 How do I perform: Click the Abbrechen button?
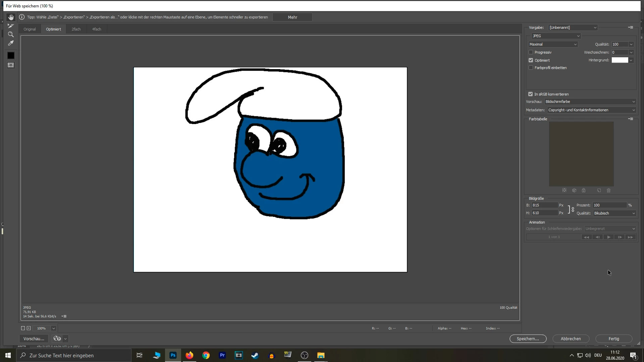pyautogui.click(x=571, y=339)
